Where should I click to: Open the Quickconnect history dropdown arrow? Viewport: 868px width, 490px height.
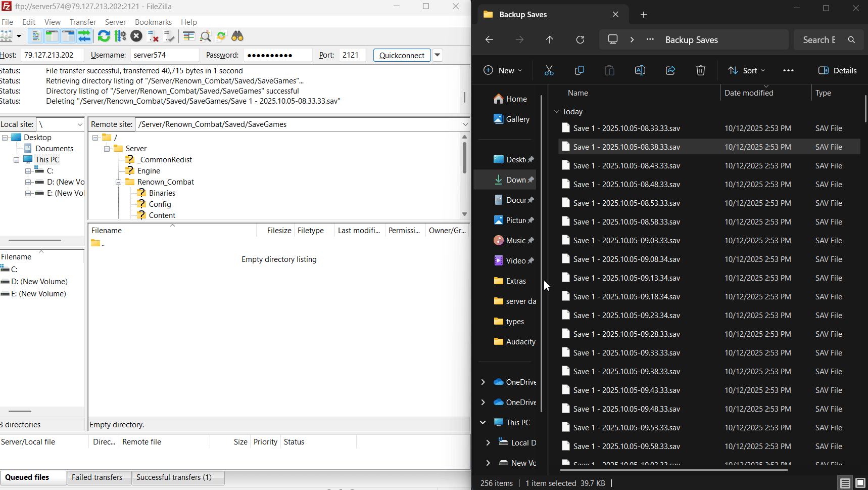click(x=438, y=55)
